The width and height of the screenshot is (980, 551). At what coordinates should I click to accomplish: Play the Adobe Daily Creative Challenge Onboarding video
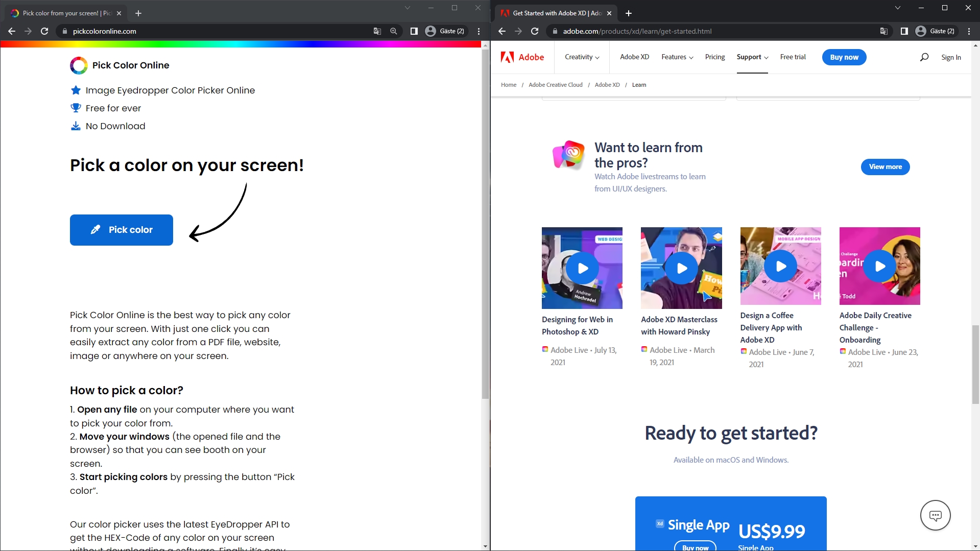pos(879,266)
